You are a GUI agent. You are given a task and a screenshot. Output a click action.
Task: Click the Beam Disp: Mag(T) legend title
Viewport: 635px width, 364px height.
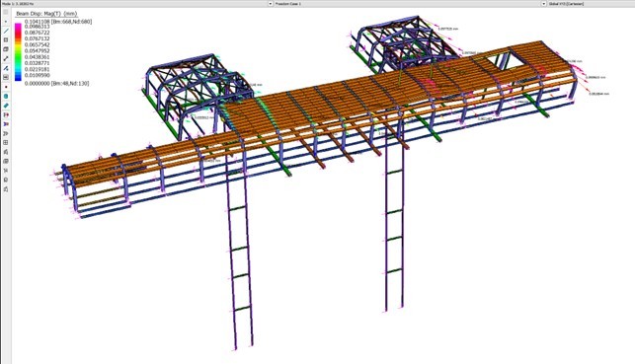(46, 14)
